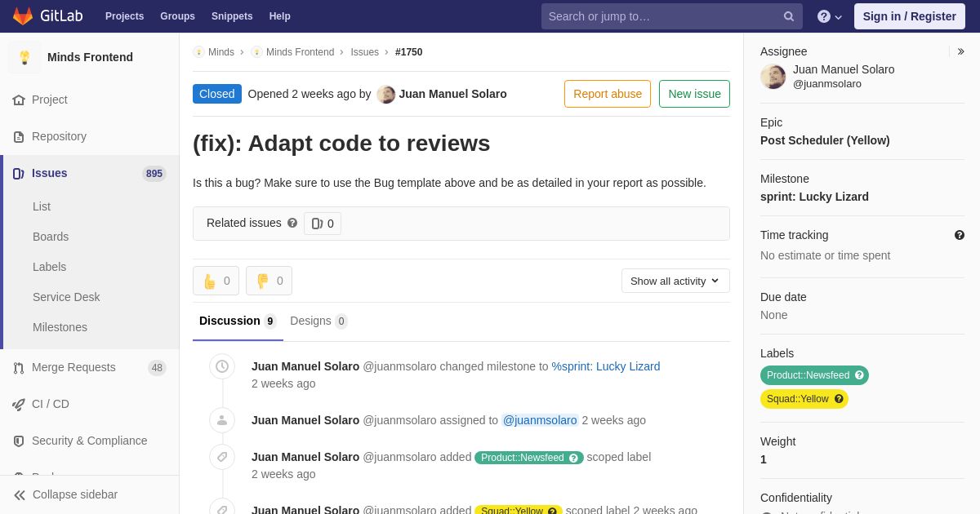Open the %sprint: Lucky Lizard link

(605, 366)
